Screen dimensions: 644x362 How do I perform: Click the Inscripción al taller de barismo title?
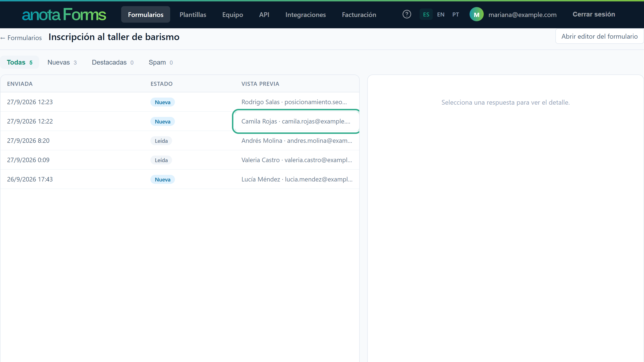tap(114, 37)
